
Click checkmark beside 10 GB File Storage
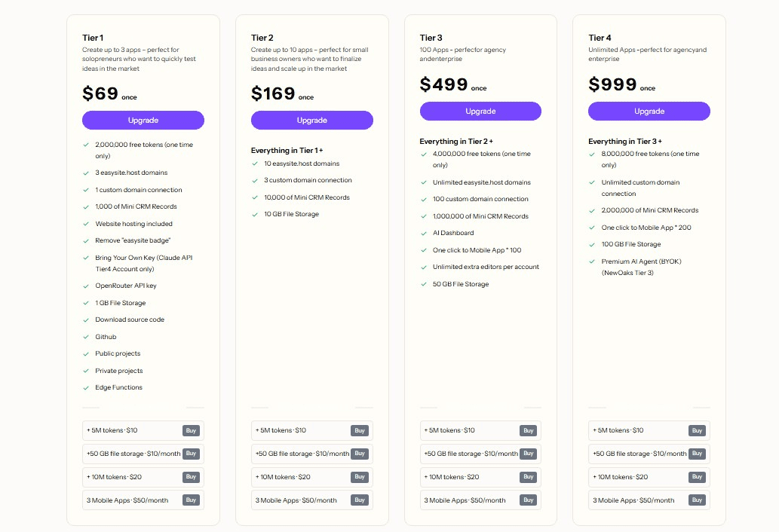tap(256, 214)
